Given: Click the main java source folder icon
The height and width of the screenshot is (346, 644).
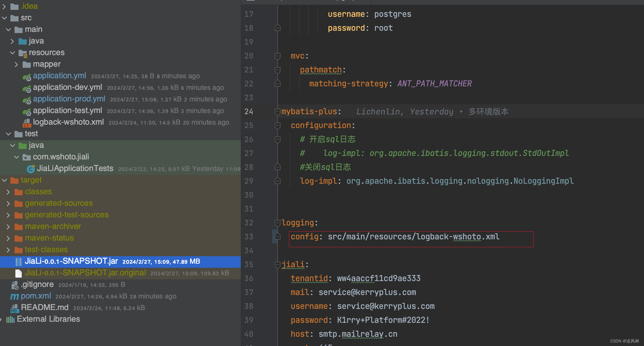Looking at the screenshot, I should 23,41.
